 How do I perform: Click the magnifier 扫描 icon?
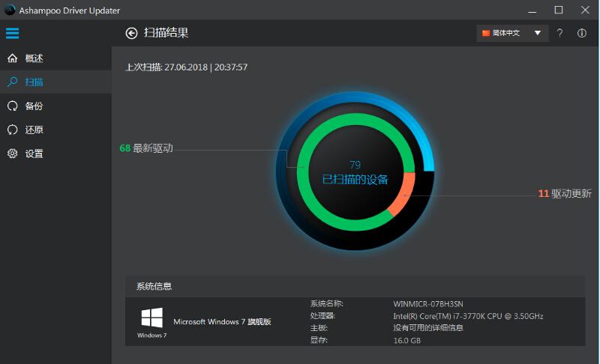[12, 82]
